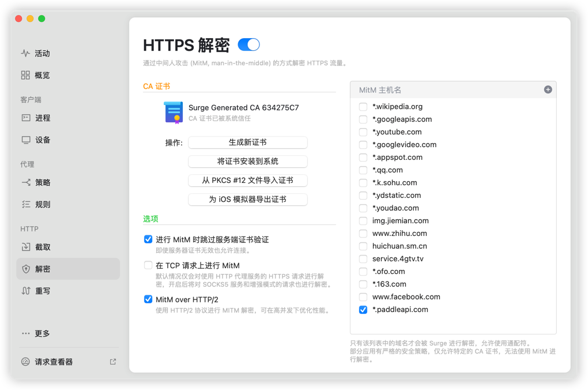Check the *.wikipedia.org hostname box
Viewport: 588px width, 390px height.
click(363, 107)
